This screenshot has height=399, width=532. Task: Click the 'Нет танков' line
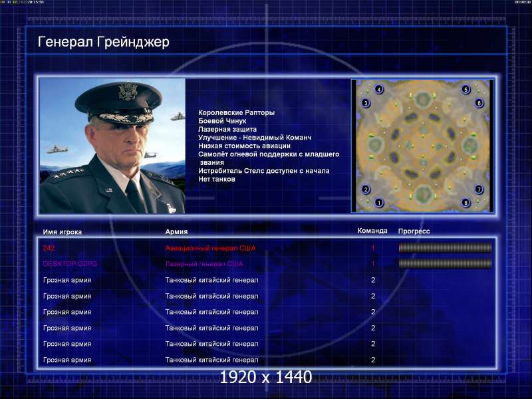tap(217, 179)
